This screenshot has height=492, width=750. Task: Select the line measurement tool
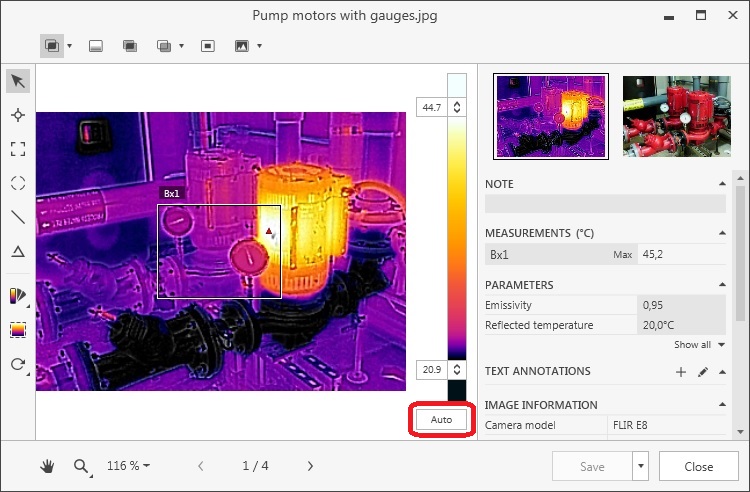(18, 217)
